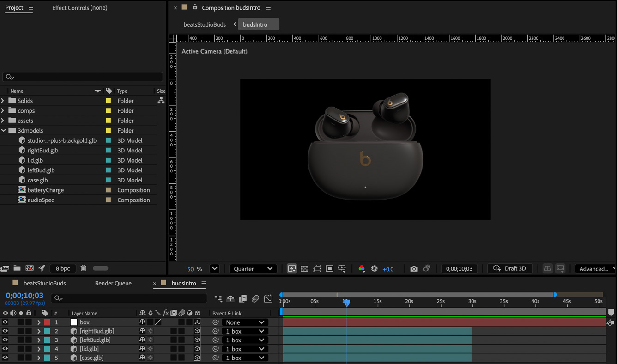Hide the [rightBud.glb] layer
This screenshot has height=364, width=617.
pyautogui.click(x=5, y=331)
